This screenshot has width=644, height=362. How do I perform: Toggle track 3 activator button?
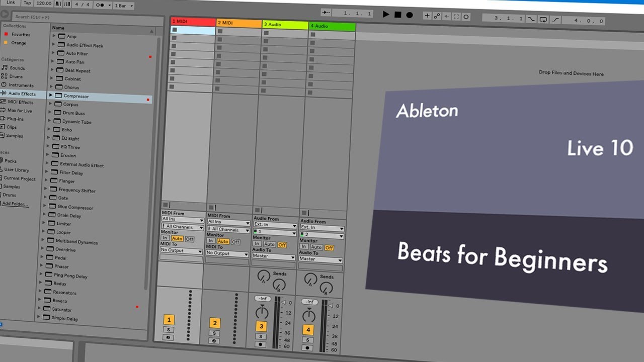(261, 326)
